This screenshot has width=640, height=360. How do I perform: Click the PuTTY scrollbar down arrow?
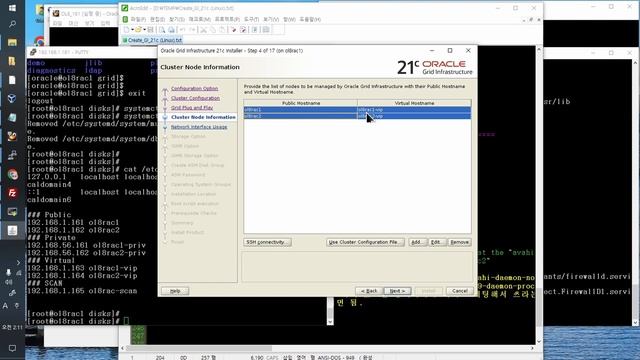[x=330, y=322]
